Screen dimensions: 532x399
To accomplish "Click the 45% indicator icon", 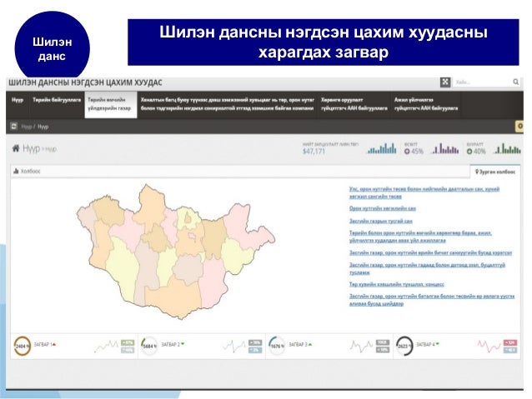I will tap(407, 152).
